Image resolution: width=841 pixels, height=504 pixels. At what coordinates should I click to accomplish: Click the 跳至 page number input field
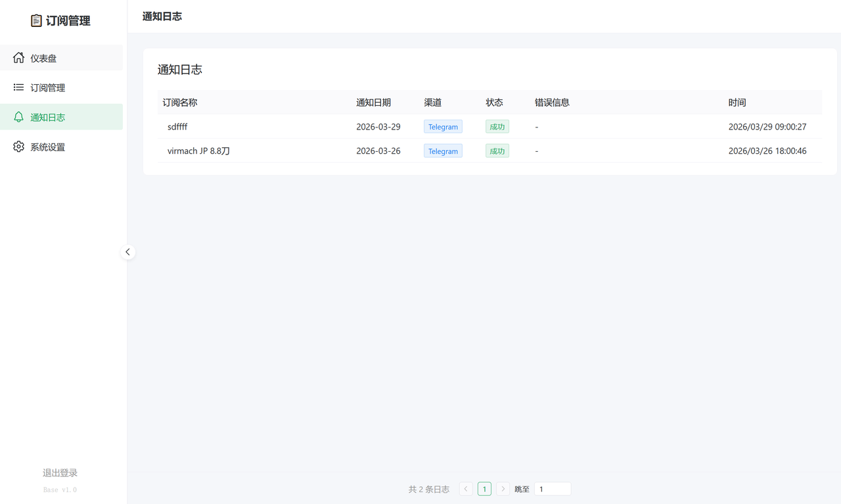point(553,489)
